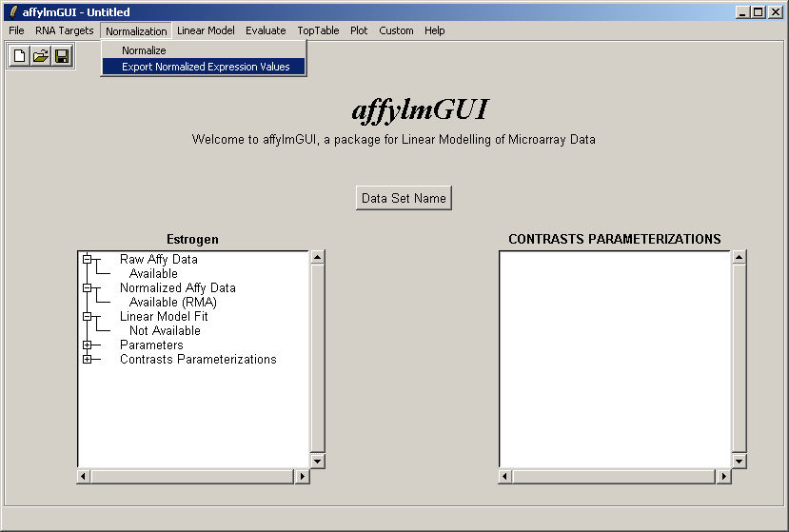The width and height of the screenshot is (789, 532).
Task: Open the TopTable menu
Action: [318, 30]
